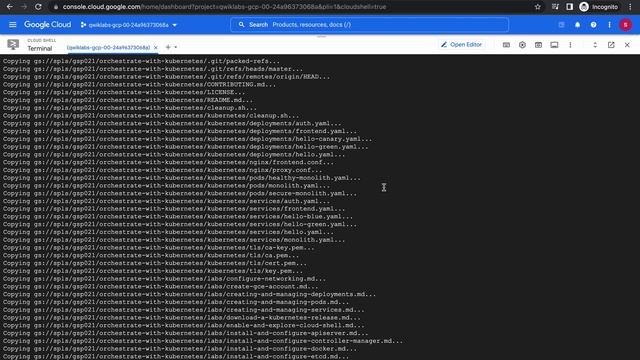This screenshot has width=640, height=360.
Task: Click the line copying CONTRIBUTING.md
Action: click(x=140, y=84)
